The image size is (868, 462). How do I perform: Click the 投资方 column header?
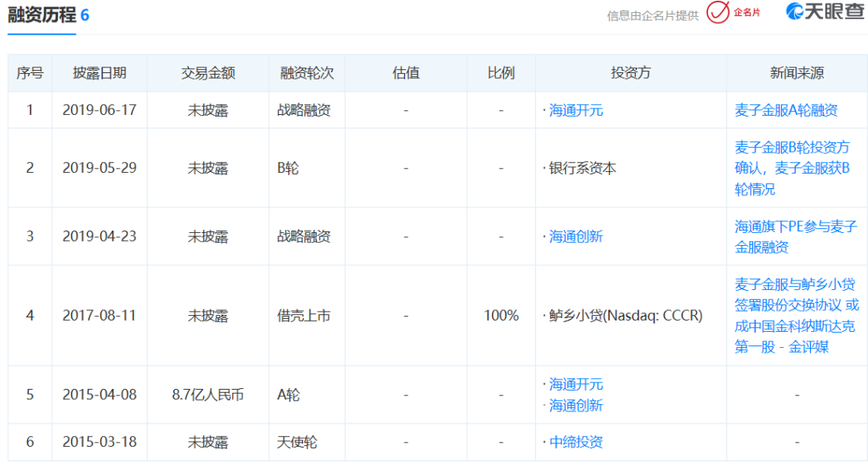[631, 73]
